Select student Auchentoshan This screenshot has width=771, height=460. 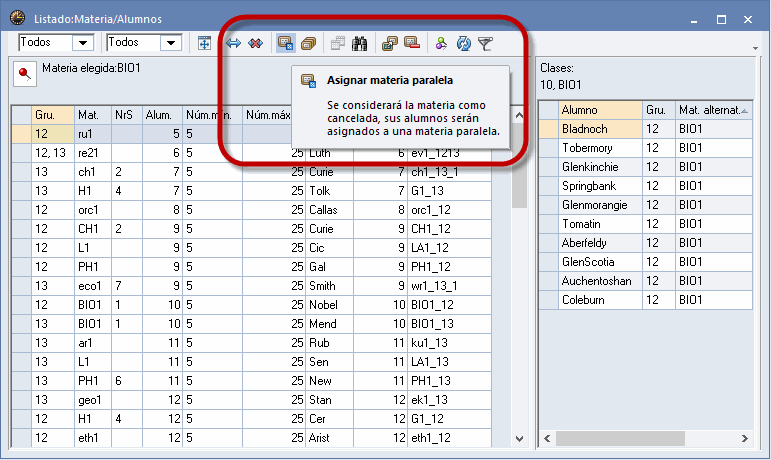tap(600, 281)
